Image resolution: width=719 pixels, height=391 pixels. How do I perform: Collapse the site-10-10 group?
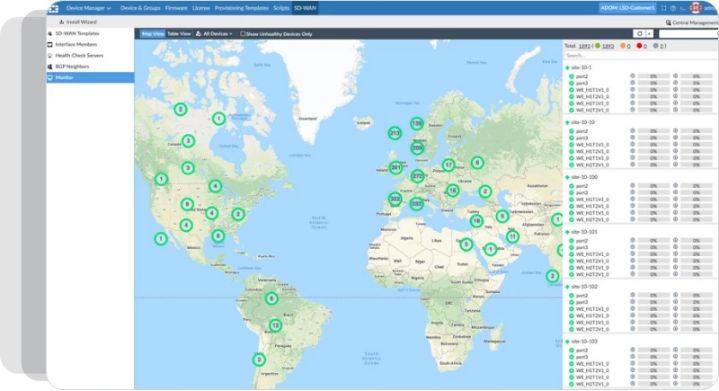(567, 122)
